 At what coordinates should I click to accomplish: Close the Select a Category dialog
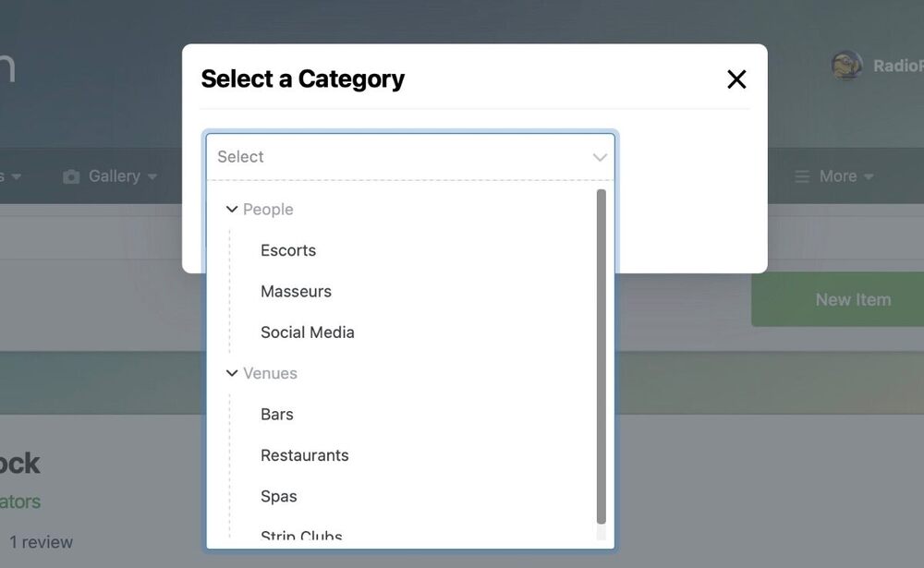[736, 79]
